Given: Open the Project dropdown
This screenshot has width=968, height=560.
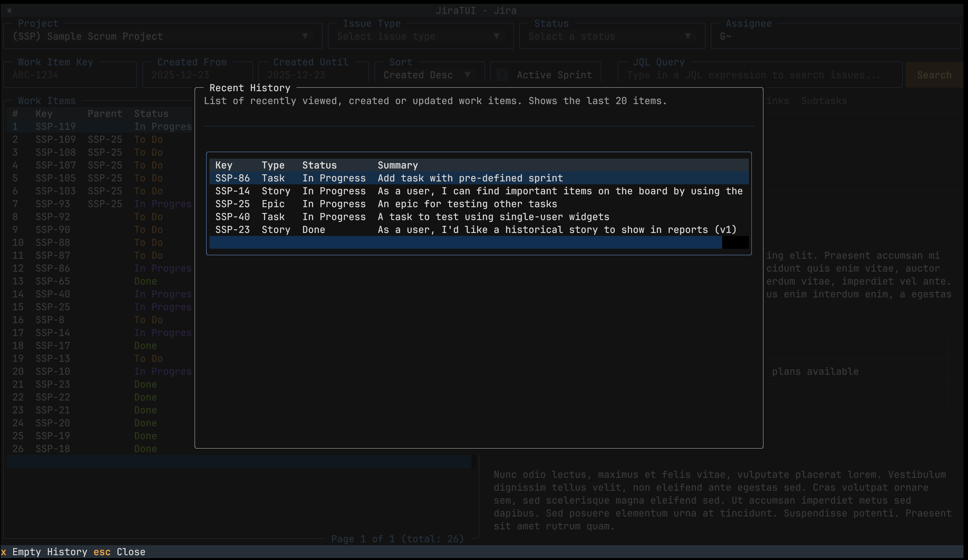Looking at the screenshot, I should (163, 36).
